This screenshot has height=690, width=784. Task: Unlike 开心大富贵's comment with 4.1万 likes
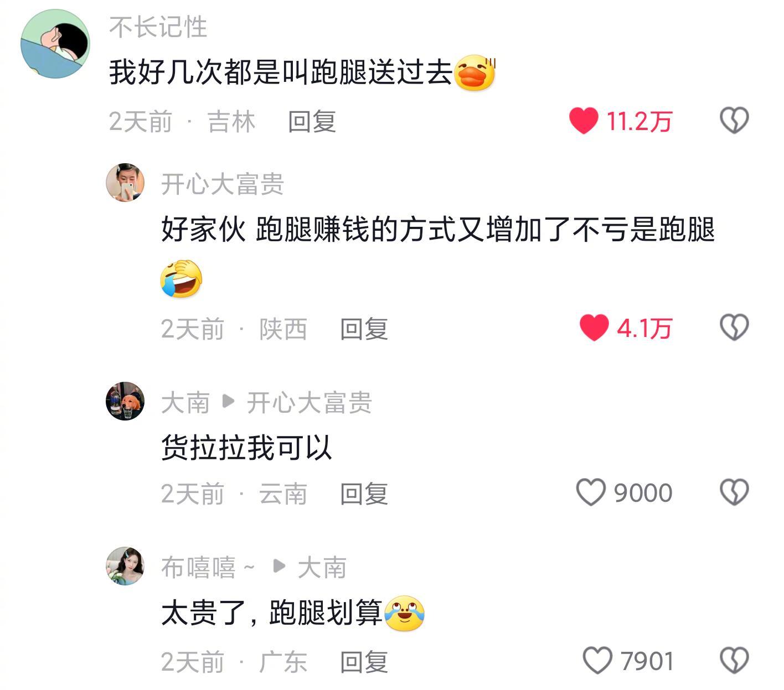[x=594, y=328]
